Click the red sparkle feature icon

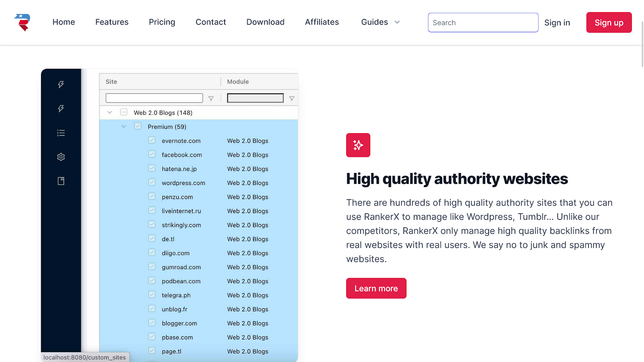358,145
